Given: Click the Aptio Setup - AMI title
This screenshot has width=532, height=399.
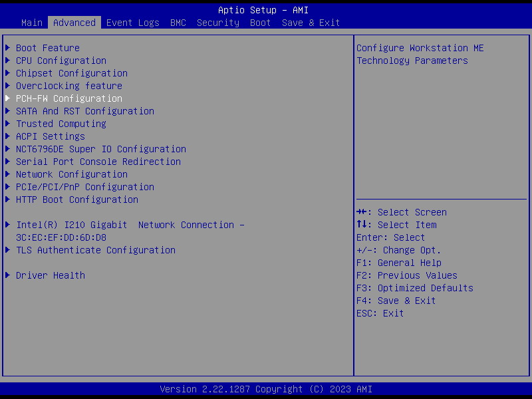Looking at the screenshot, I should 263,10.
